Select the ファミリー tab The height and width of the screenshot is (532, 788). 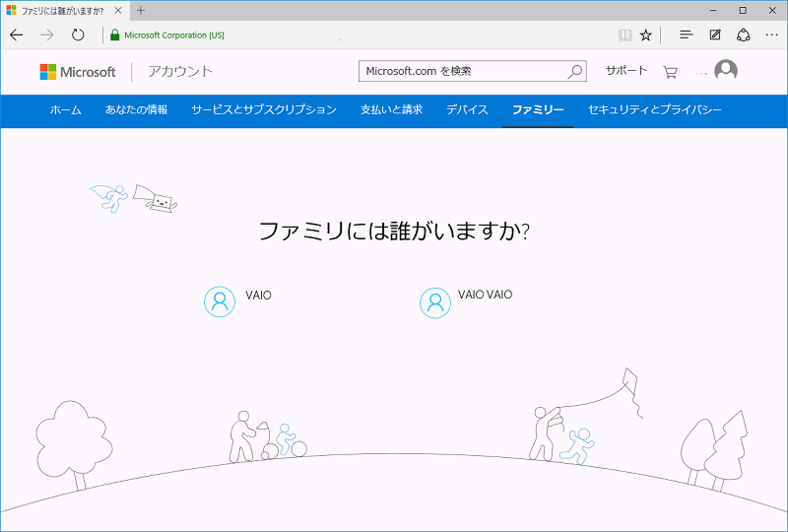click(538, 109)
